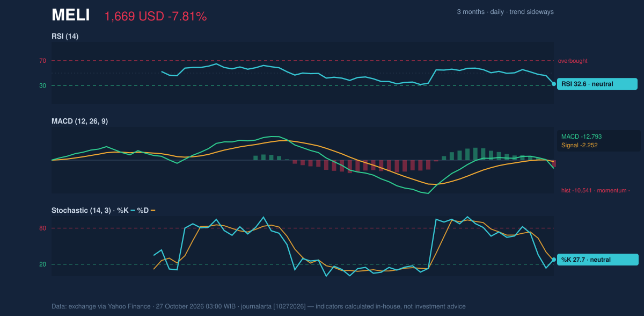The width and height of the screenshot is (644, 316).
Task: Click the MACD (12, 26, 9) heading
Action: [79, 121]
